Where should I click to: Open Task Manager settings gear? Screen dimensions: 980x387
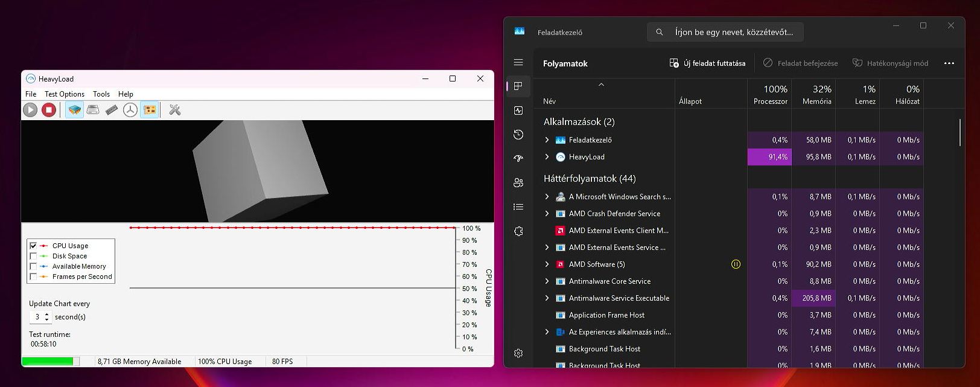point(518,353)
